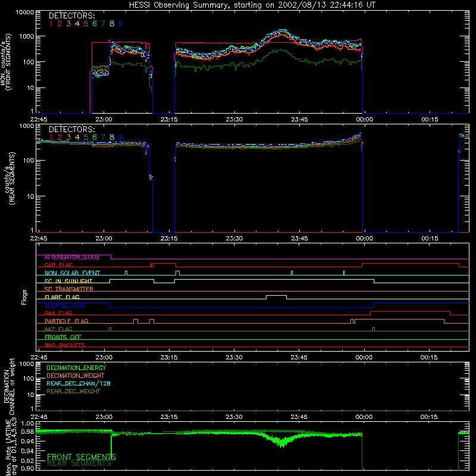The image size is (476, 476).
Task: Click the DECIMATION CHANNEL or weight axis title
Action: point(9,386)
